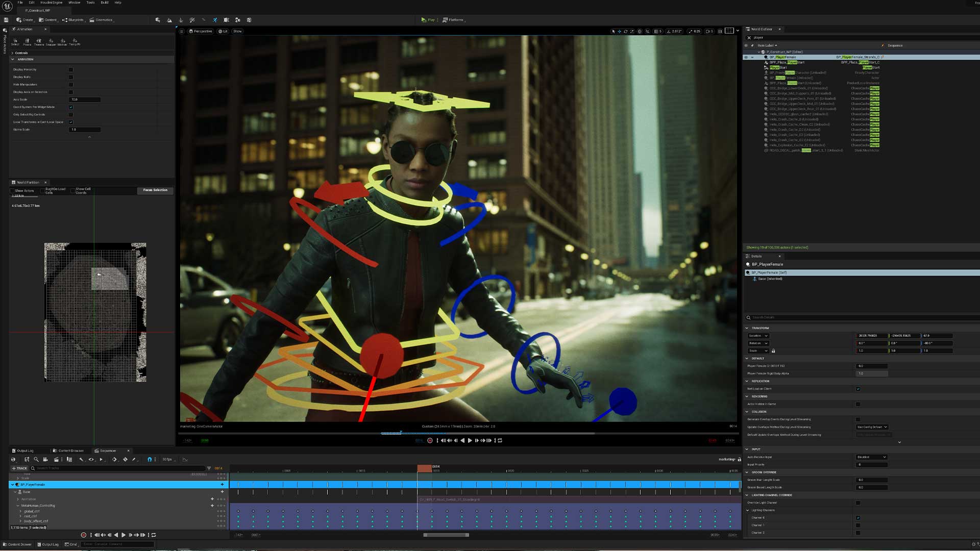The width and height of the screenshot is (980, 551).
Task: Toggle the Display Nulls checkbox
Action: [71, 77]
